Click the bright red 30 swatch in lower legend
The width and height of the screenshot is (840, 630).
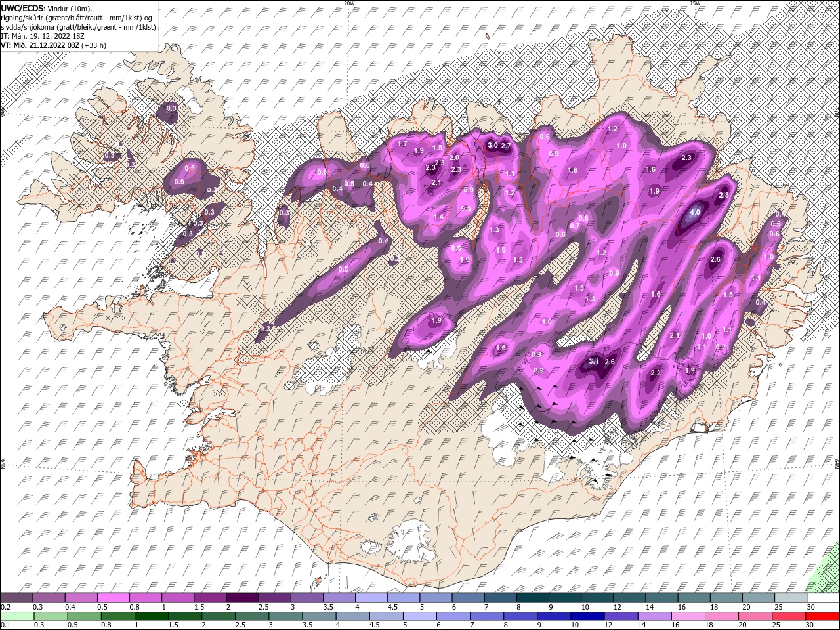tap(822, 616)
